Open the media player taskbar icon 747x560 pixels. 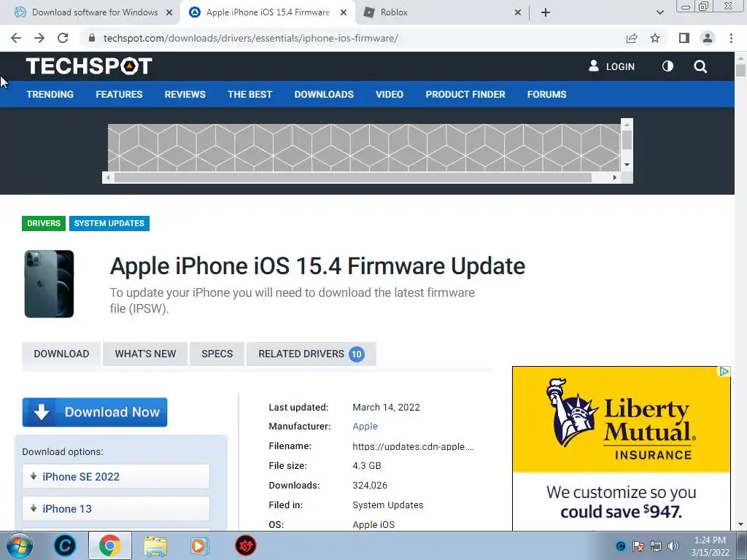(x=200, y=545)
